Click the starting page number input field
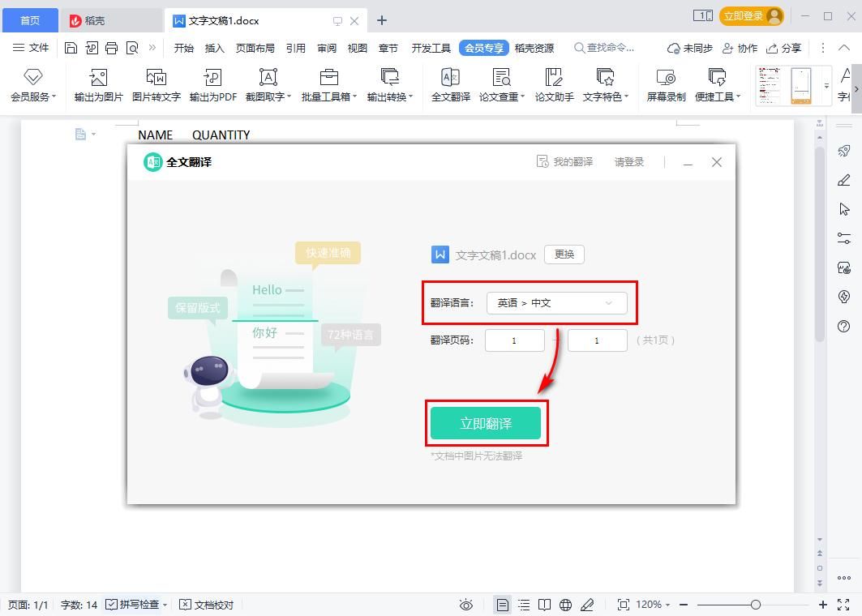 514,340
